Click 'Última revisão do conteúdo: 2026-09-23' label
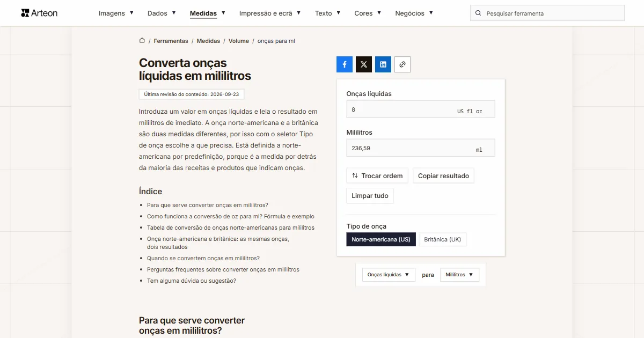 (192, 94)
